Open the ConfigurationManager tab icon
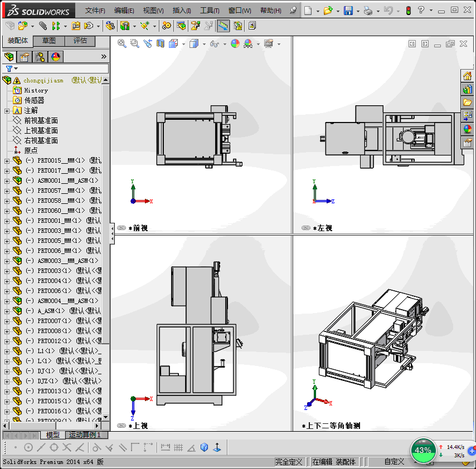 click(x=40, y=56)
